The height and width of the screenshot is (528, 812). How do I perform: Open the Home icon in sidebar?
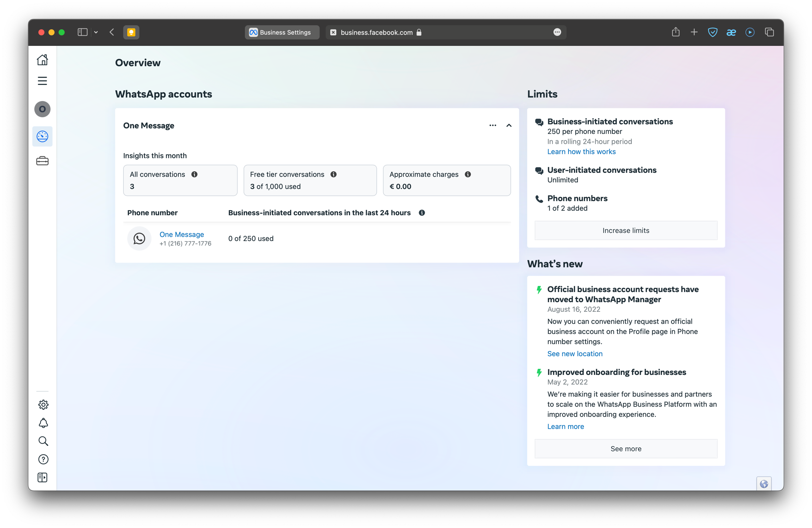click(42, 60)
